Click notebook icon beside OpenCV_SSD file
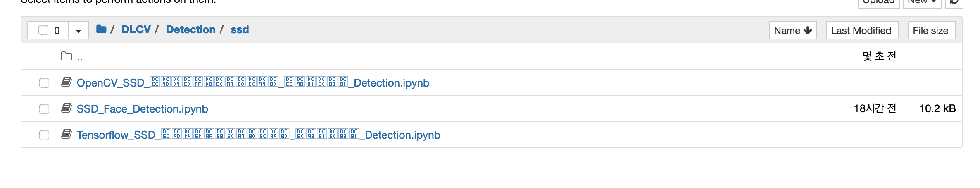Screen dimensions: 980x188 67,82
